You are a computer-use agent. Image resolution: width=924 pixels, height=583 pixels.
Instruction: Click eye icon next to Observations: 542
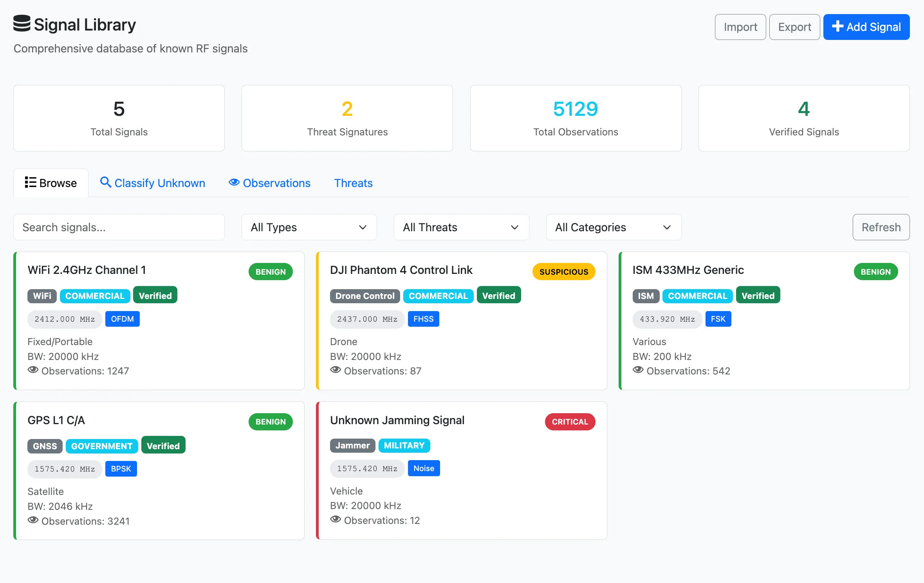[x=638, y=370]
